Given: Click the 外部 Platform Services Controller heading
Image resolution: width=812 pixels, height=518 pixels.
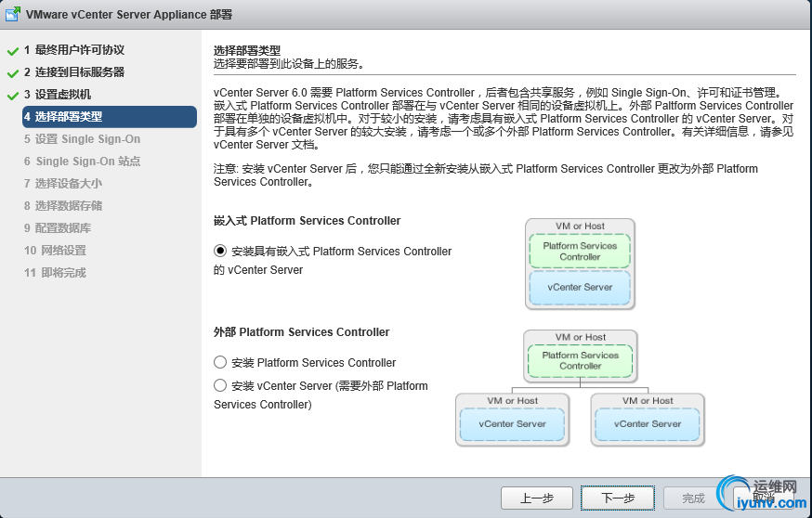Looking at the screenshot, I should (301, 332).
